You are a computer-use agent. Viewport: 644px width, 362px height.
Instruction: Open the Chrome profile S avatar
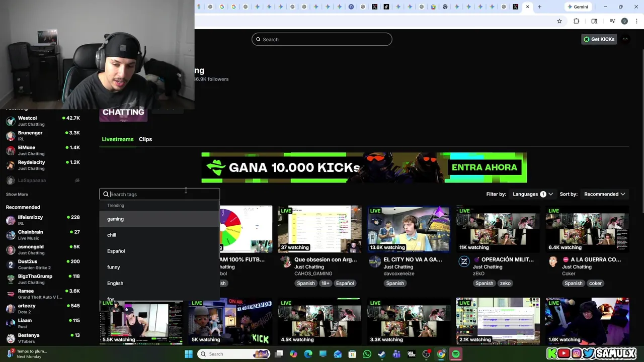click(624, 21)
